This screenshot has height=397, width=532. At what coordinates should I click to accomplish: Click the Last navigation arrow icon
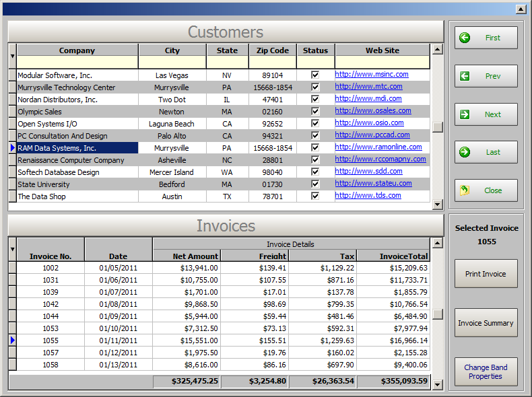click(465, 152)
